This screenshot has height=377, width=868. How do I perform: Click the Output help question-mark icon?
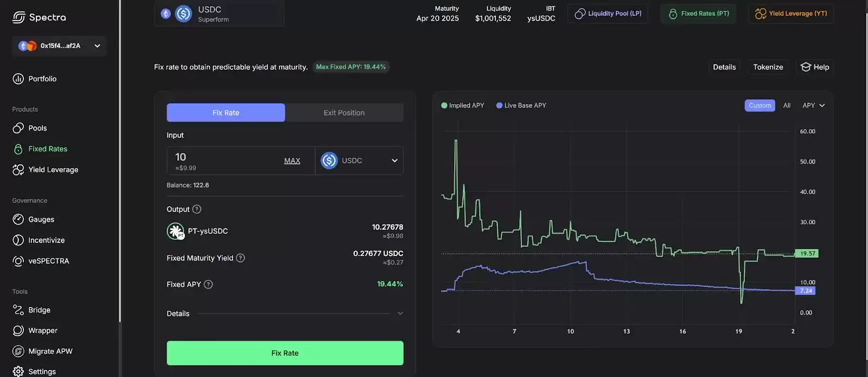tap(197, 209)
